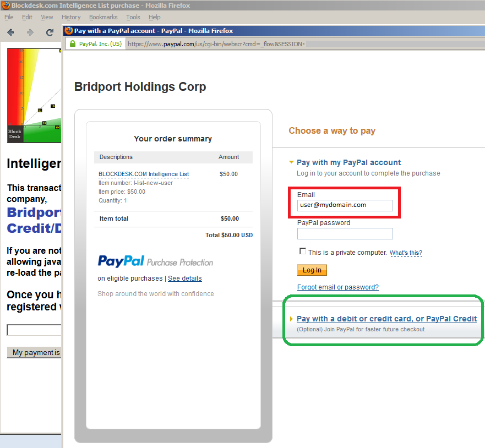
Task: Click the browser Forward arrow button
Action: (x=30, y=32)
